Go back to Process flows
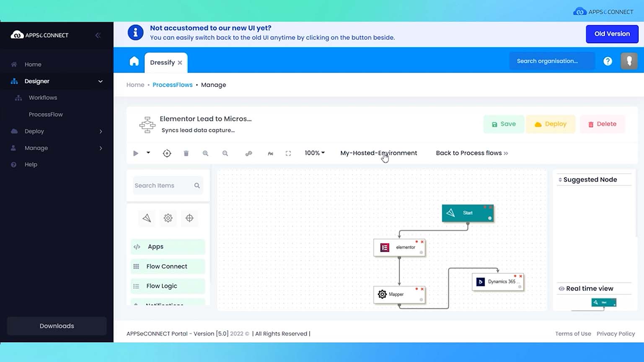This screenshot has height=362, width=644. 472,153
